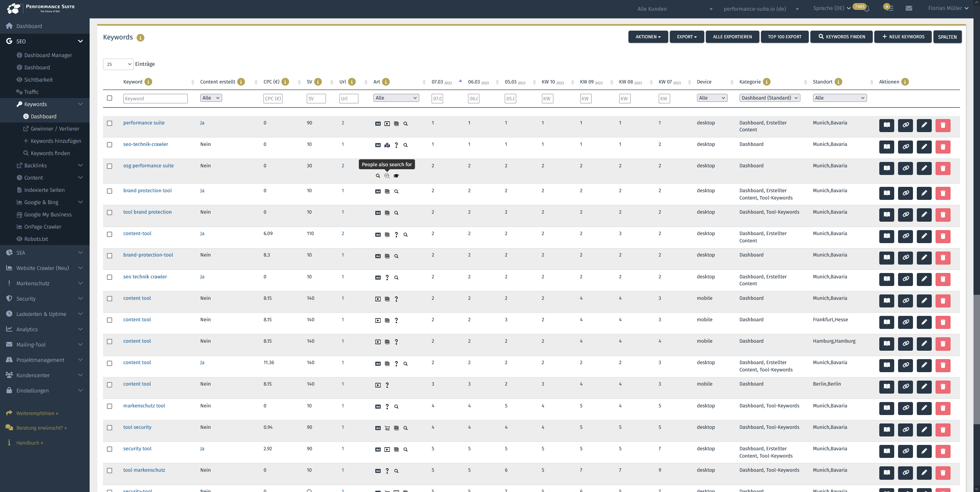The width and height of the screenshot is (980, 492).
Task: Delete the tool security keyword via trash icon
Action: click(x=943, y=430)
